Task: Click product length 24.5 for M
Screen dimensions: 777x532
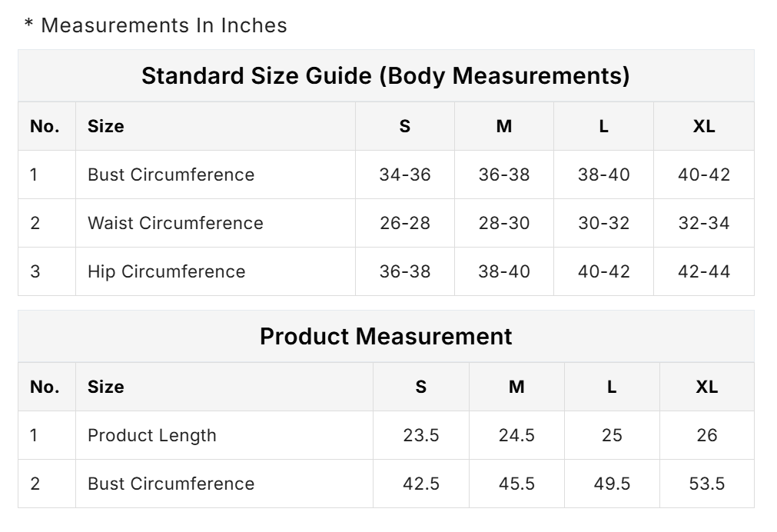Action: pos(516,435)
